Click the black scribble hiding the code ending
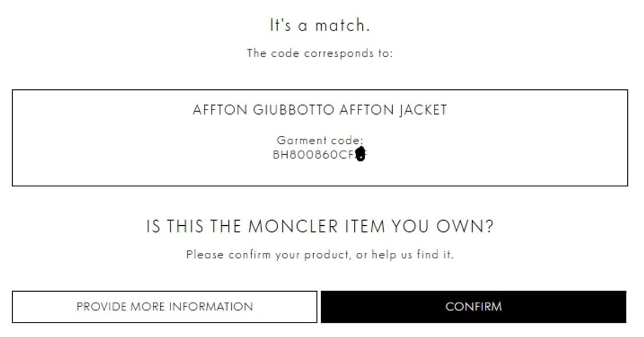This screenshot has width=644, height=337. coord(361,154)
